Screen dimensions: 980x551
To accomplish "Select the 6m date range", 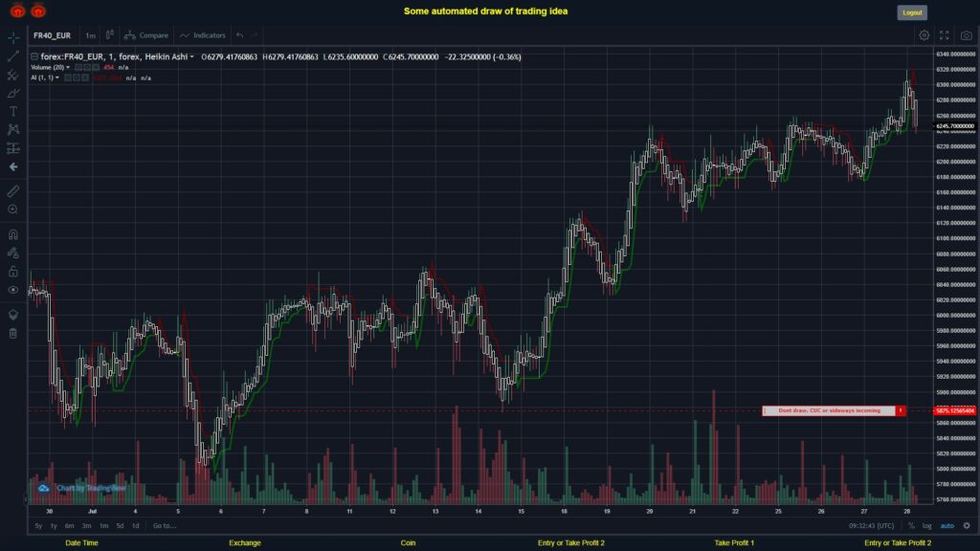I will 69,526.
